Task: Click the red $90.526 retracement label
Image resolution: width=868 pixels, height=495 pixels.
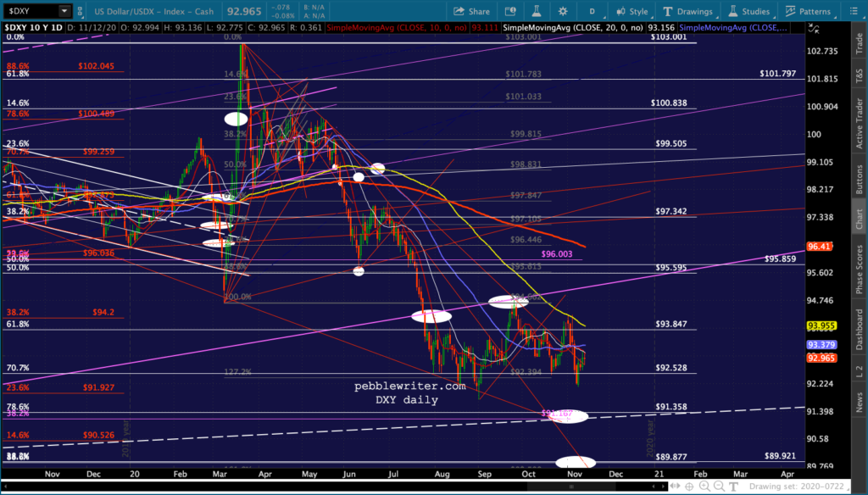Action: 98,435
